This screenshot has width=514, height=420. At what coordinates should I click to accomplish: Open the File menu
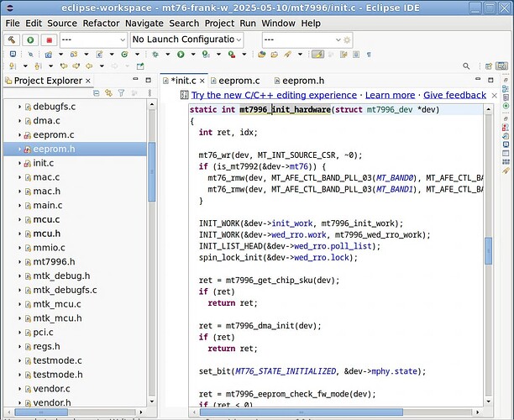coord(13,24)
